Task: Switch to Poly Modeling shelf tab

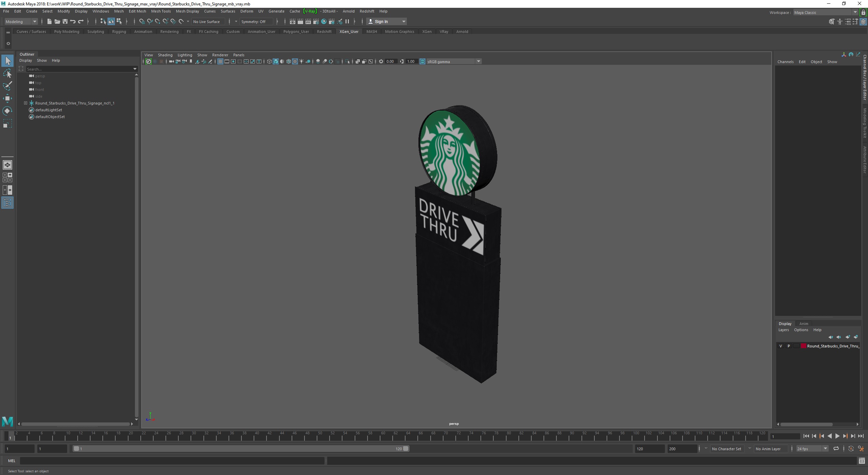Action: pyautogui.click(x=66, y=32)
